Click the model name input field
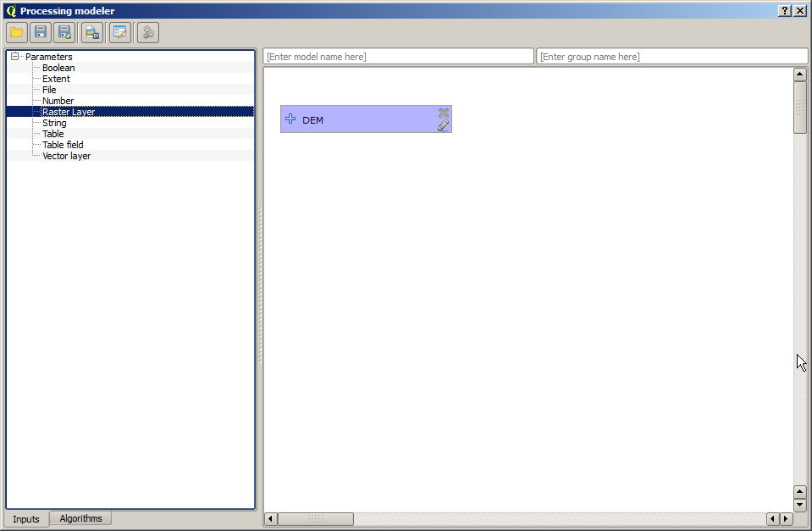Image resolution: width=812 pixels, height=531 pixels. [x=398, y=57]
